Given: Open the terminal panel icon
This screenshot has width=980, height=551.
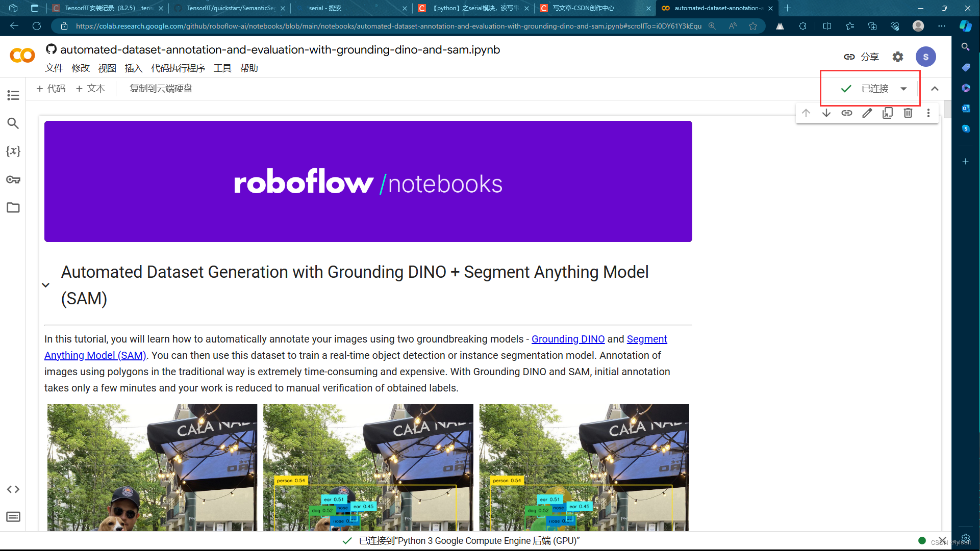Looking at the screenshot, I should coord(13,517).
